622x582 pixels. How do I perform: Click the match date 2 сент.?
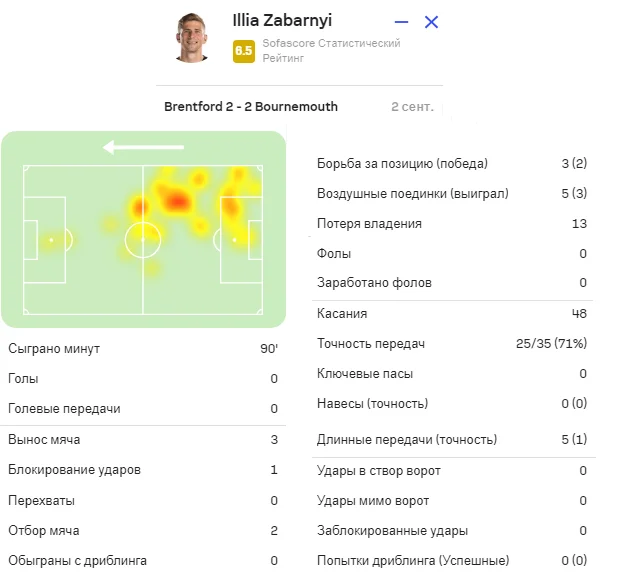(412, 107)
